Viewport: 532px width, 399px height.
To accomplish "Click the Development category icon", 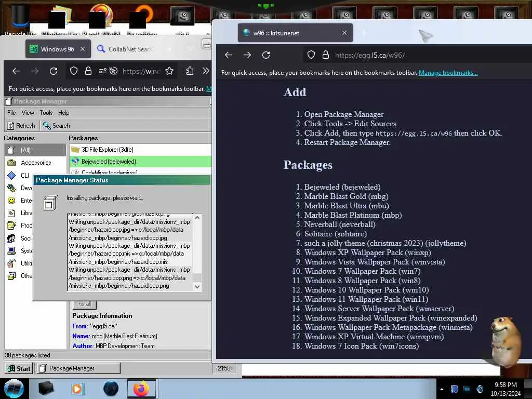I will tap(11, 188).
